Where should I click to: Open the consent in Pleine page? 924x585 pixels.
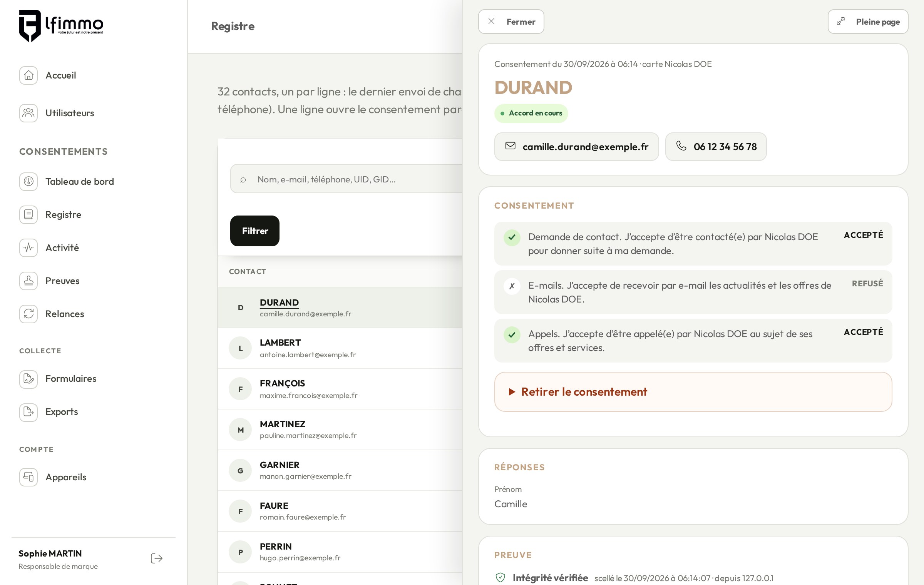click(868, 22)
